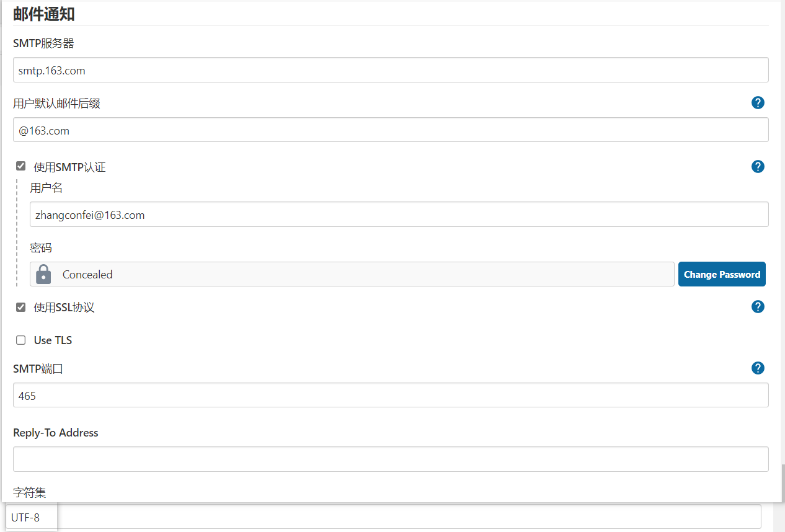
Task: Disable the Use SSL protocol checkbox
Action: (21, 307)
